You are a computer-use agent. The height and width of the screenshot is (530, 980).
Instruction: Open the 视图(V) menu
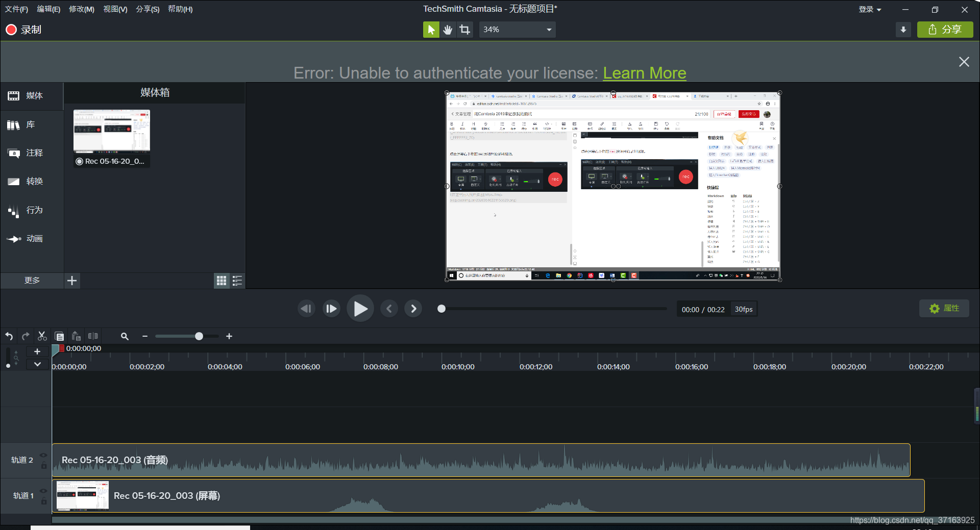[x=115, y=9]
